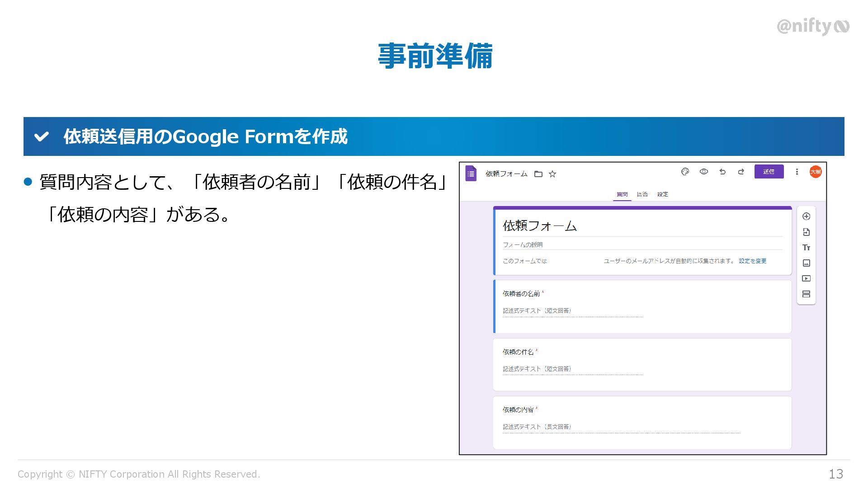Open the three-dot more options menu

797,172
